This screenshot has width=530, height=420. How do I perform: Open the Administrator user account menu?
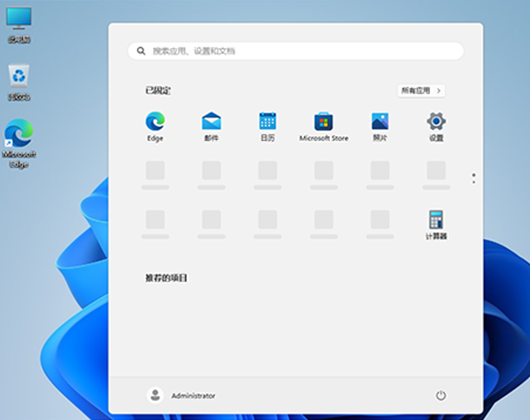pyautogui.click(x=181, y=395)
